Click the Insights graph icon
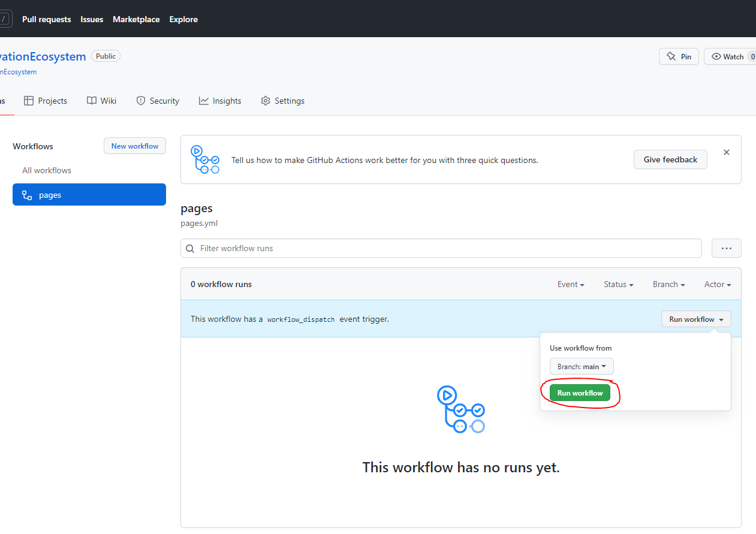The width and height of the screenshot is (756, 534). tap(204, 101)
